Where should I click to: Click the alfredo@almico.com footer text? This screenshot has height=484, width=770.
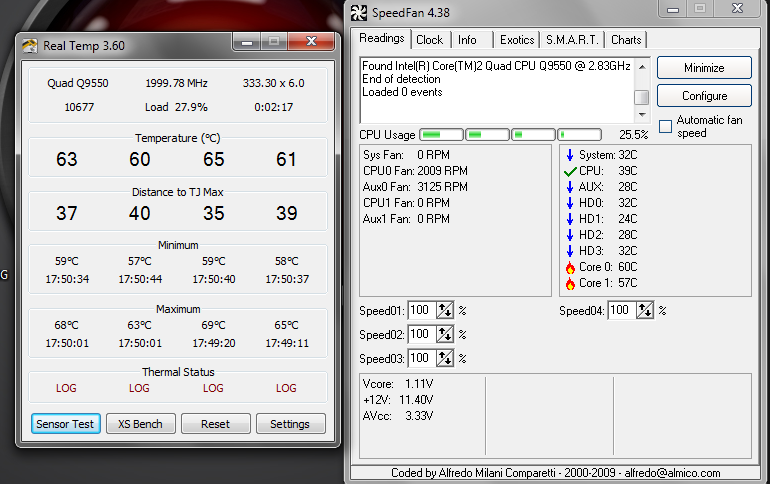[x=672, y=473]
